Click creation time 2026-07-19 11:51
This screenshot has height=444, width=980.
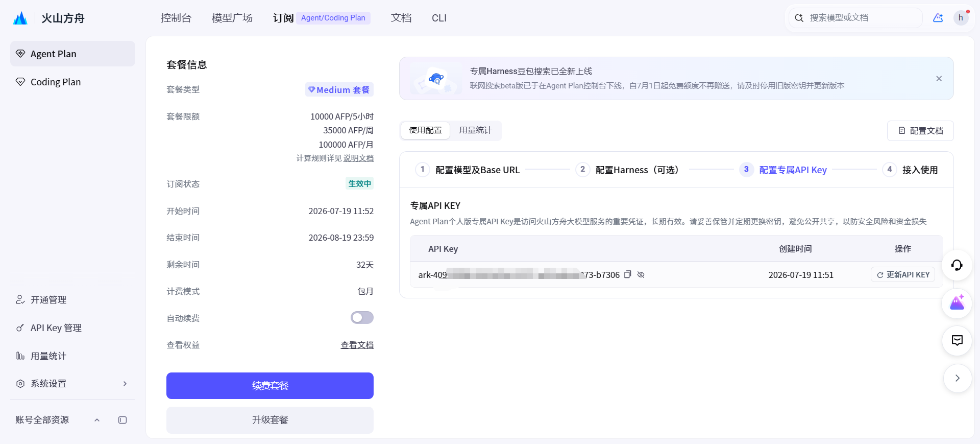coord(801,275)
